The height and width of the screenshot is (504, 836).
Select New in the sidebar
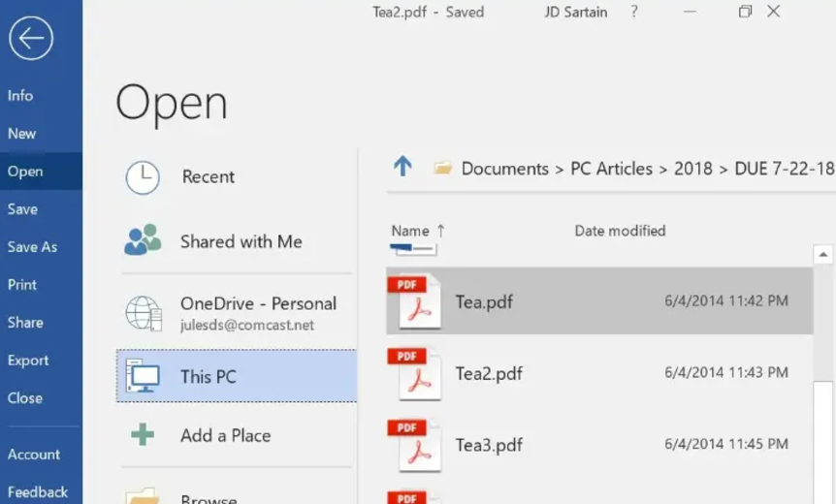pyautogui.click(x=22, y=133)
